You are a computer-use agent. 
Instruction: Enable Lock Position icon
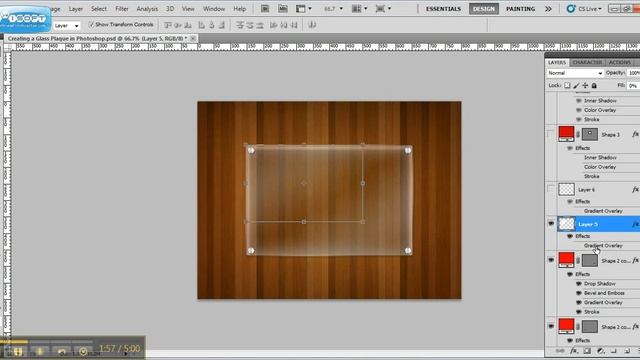(x=585, y=85)
